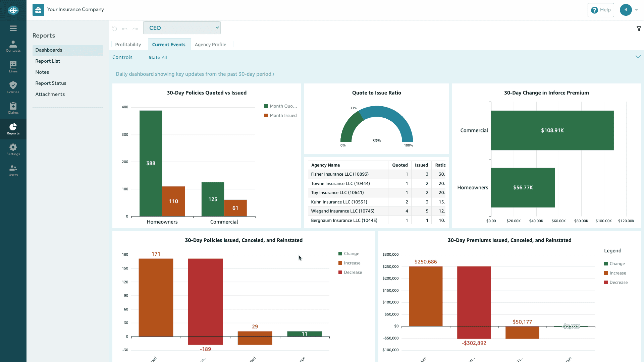Viewport: 644px width, 362px height.
Task: Click the redo arrow icon
Action: coord(135,29)
